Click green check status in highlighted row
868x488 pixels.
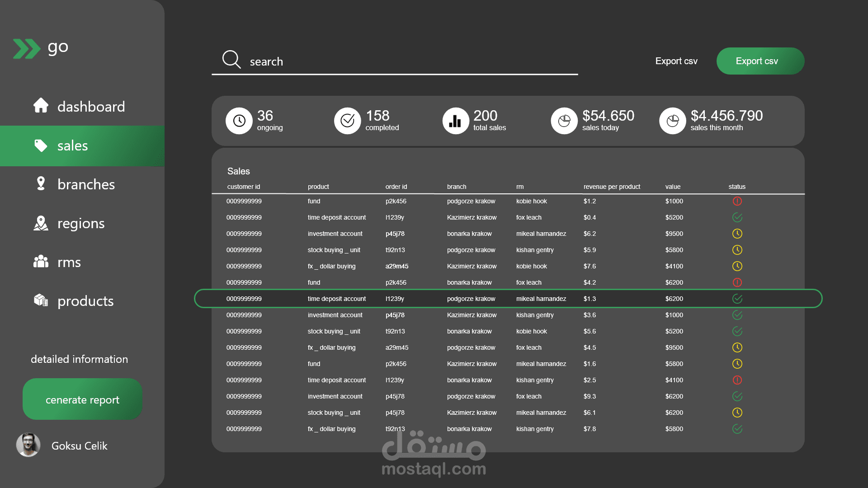click(x=737, y=299)
